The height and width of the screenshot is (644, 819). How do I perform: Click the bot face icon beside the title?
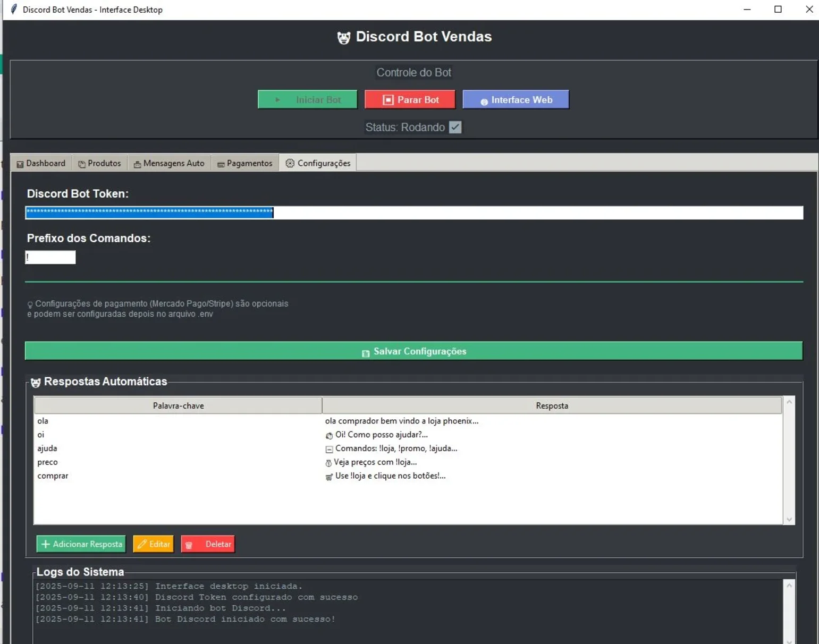coord(344,38)
